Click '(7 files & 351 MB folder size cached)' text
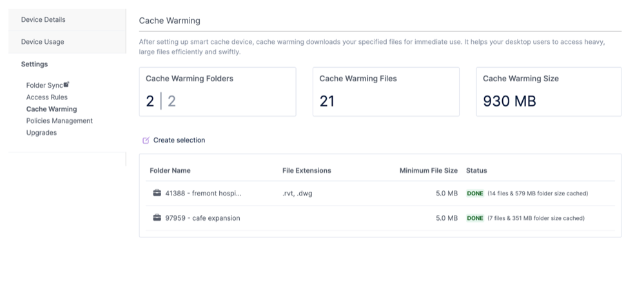644x291 pixels. (x=536, y=218)
